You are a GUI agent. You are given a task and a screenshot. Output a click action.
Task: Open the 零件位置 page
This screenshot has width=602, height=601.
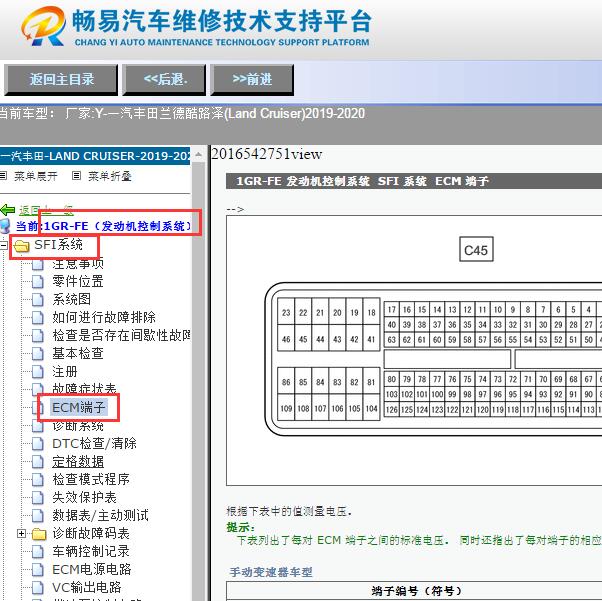[78, 281]
